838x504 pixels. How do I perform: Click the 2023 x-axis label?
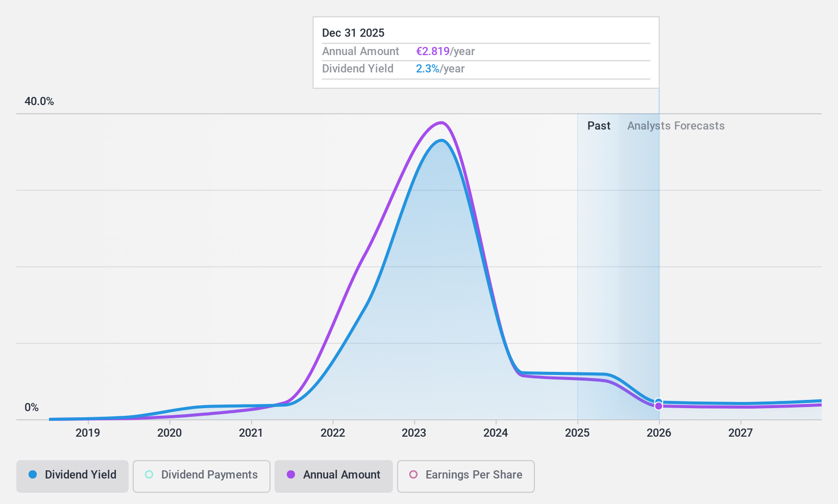click(x=414, y=433)
